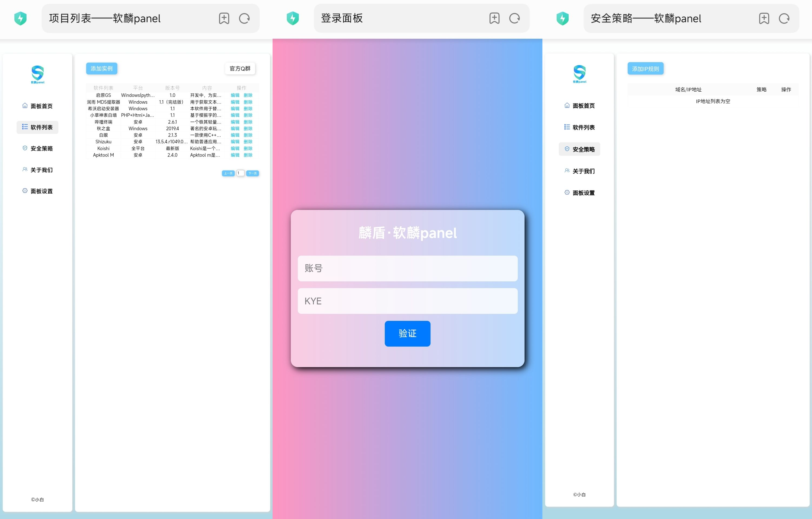Image resolution: width=812 pixels, height=519 pixels.
Task: Reload the 登录面板 page with refresh icon
Action: tap(514, 18)
